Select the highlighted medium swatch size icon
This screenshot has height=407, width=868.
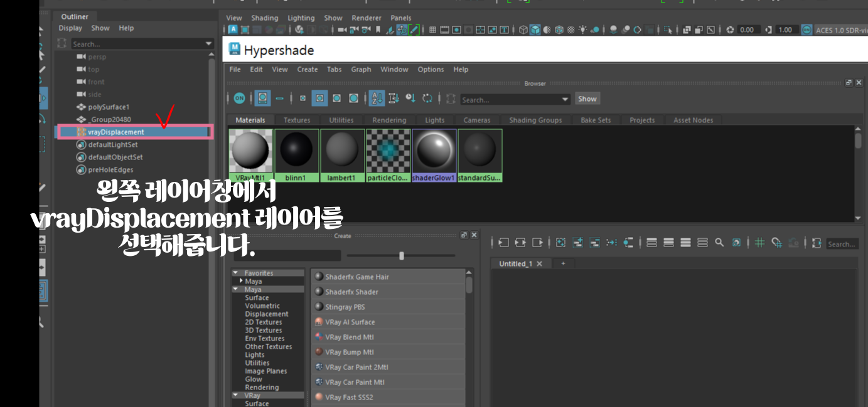(319, 98)
